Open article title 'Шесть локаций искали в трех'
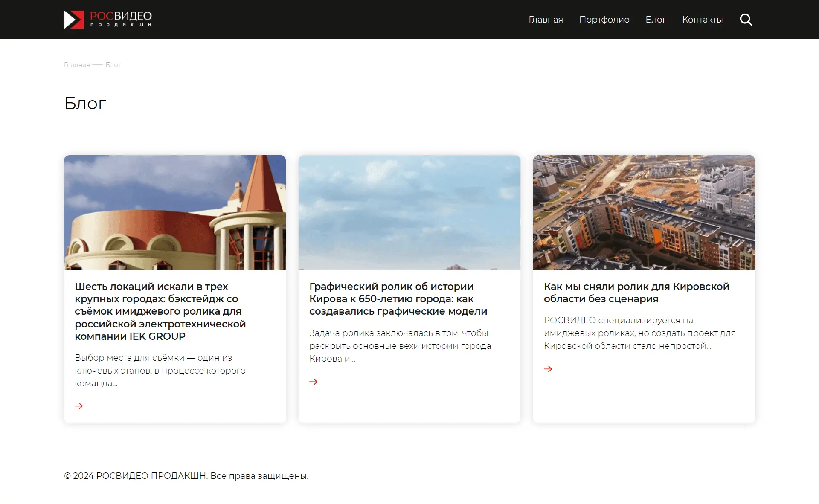Viewport: 819px width, 504px height. click(x=160, y=311)
